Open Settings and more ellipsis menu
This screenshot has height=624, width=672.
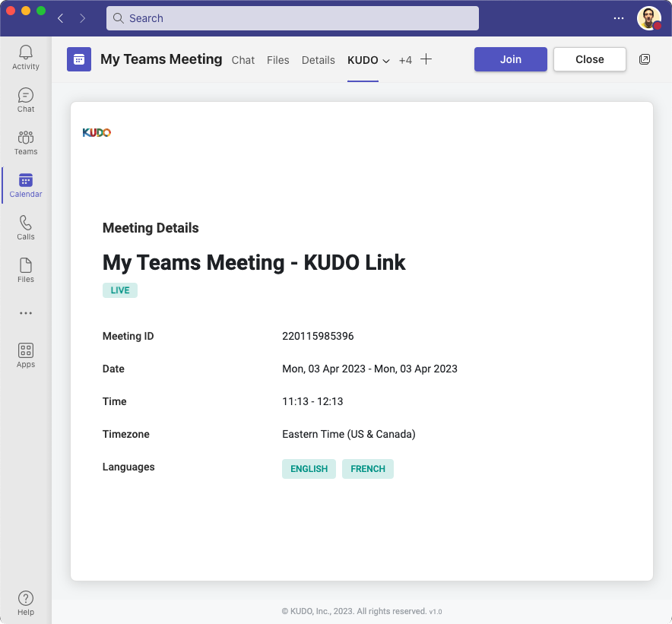619,18
